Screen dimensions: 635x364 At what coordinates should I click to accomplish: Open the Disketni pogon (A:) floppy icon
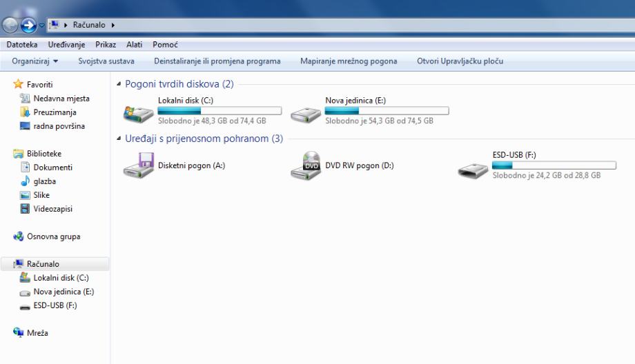tap(139, 165)
